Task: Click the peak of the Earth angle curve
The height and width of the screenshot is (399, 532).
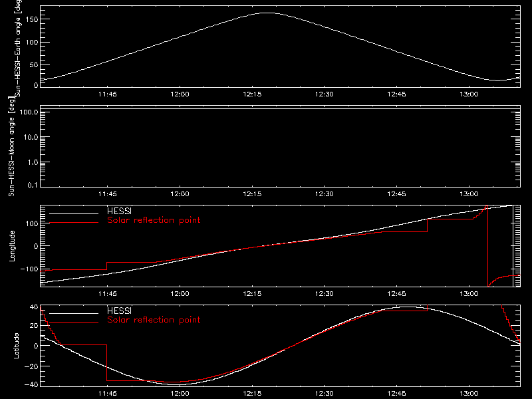Action: tap(268, 13)
